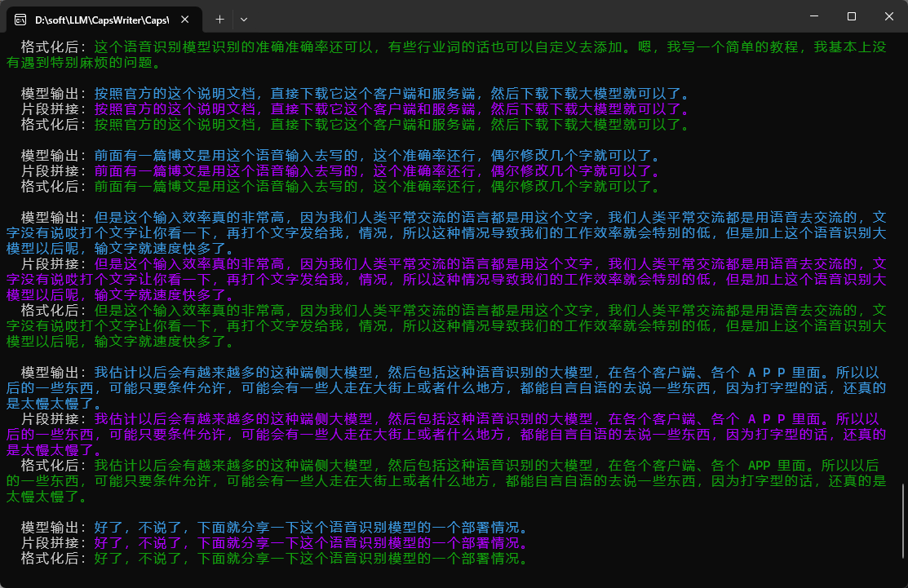Viewport: 908px width, 588px height.
Task: Click the word APP in the green line
Action: point(759,466)
